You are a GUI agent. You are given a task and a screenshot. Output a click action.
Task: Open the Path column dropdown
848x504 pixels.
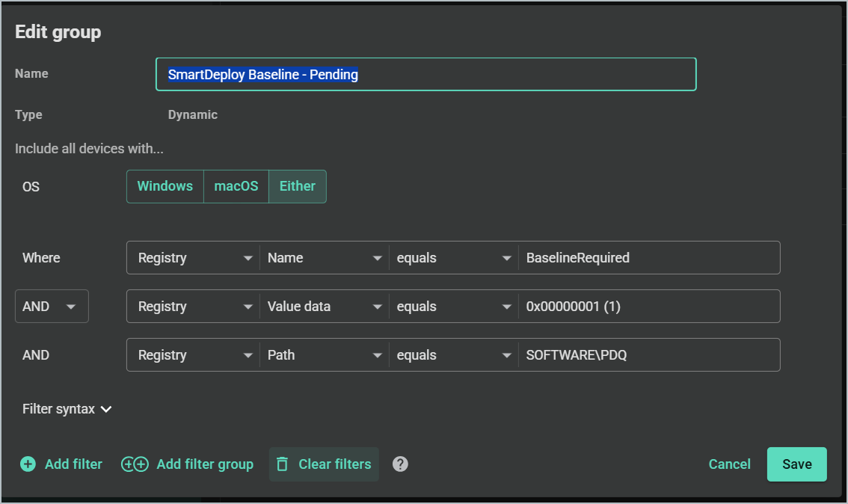(x=325, y=355)
